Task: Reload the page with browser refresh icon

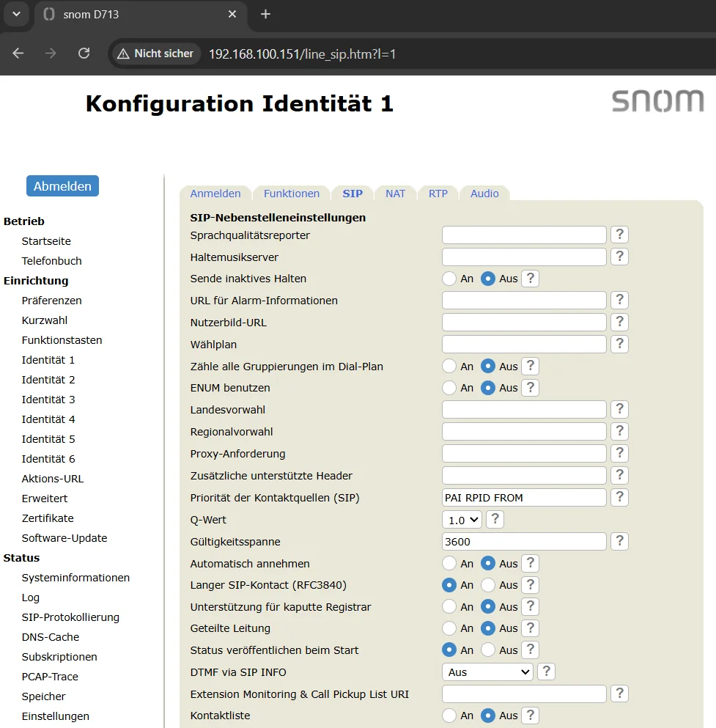Action: 84,54
